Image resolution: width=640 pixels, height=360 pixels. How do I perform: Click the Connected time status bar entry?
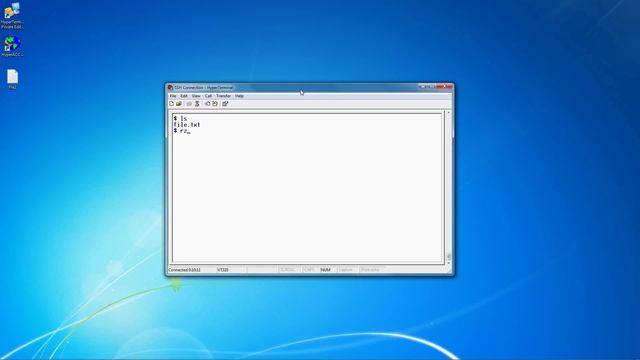(184, 270)
